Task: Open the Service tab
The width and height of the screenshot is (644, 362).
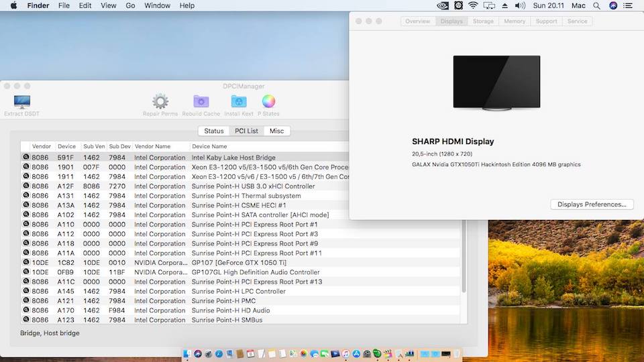Action: coord(577,21)
